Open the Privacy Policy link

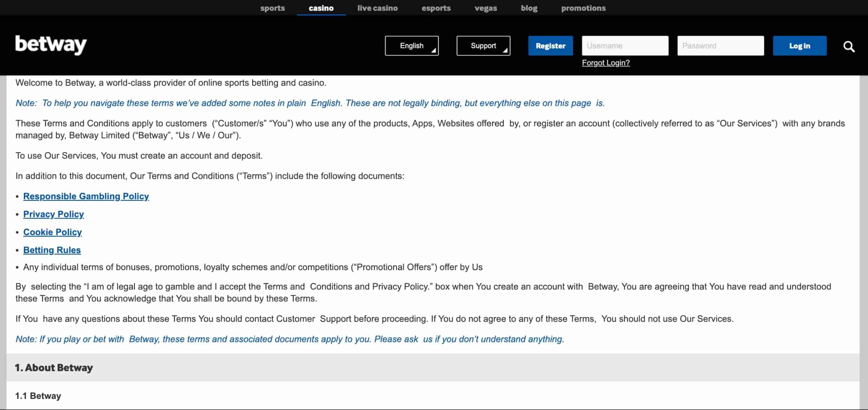pyautogui.click(x=53, y=214)
